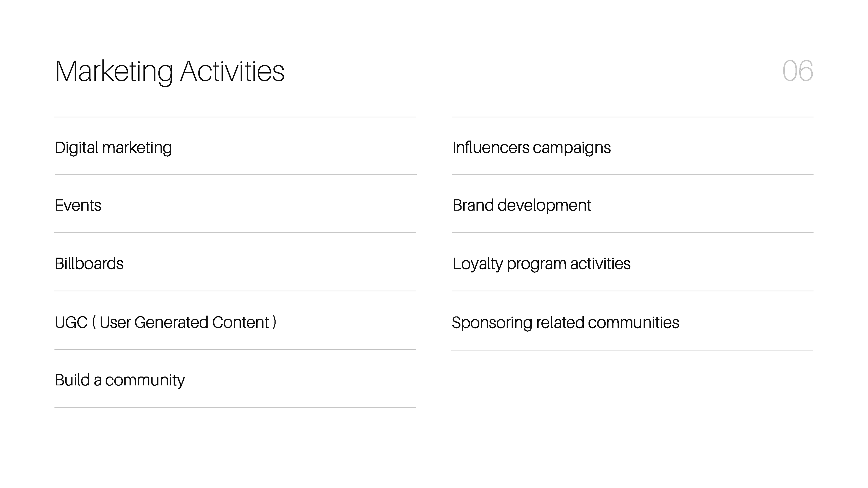Click the divider line above Influencers campaigns
The height and width of the screenshot is (488, 868).
pos(632,117)
